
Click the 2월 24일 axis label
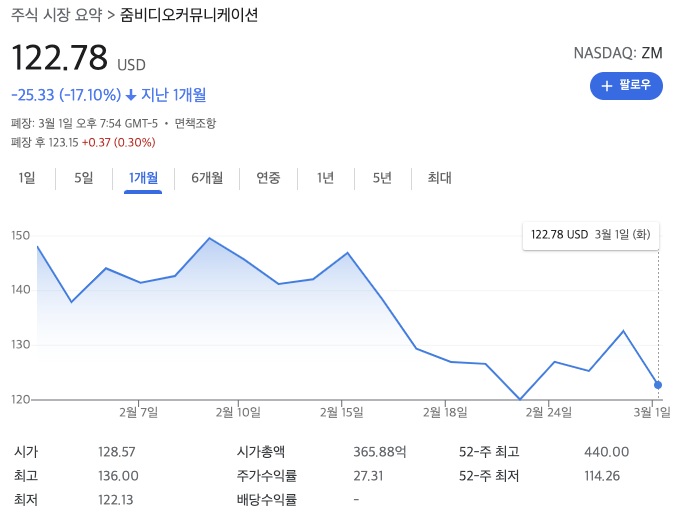549,413
